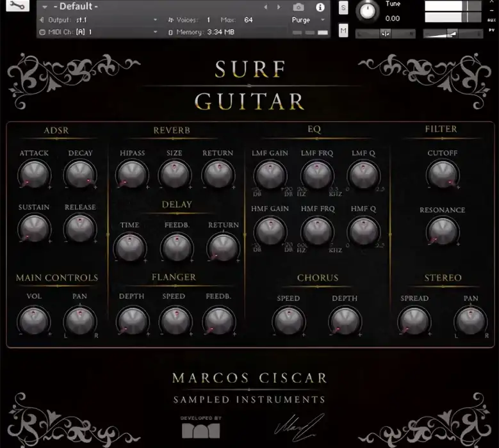Toggle the AUX view button
Viewport: 499px width, 448px height.
coord(491,20)
